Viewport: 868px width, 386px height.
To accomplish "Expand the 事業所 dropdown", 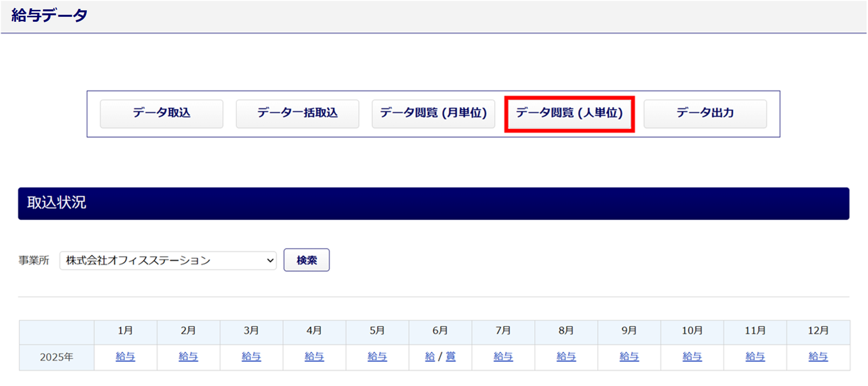I will click(x=168, y=260).
